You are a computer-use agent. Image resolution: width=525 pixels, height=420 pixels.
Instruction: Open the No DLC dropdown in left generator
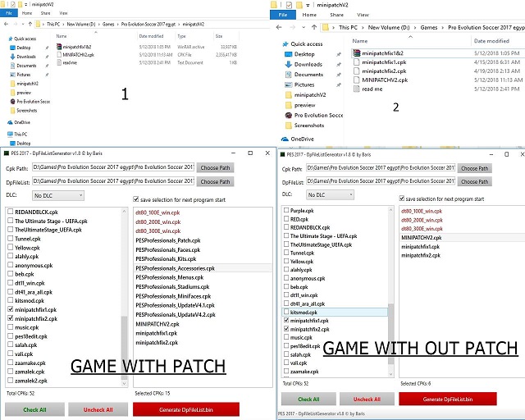point(58,195)
